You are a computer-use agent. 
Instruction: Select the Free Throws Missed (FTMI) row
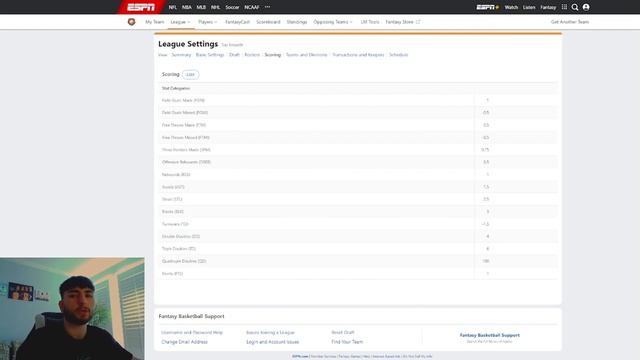pyautogui.click(x=358, y=138)
